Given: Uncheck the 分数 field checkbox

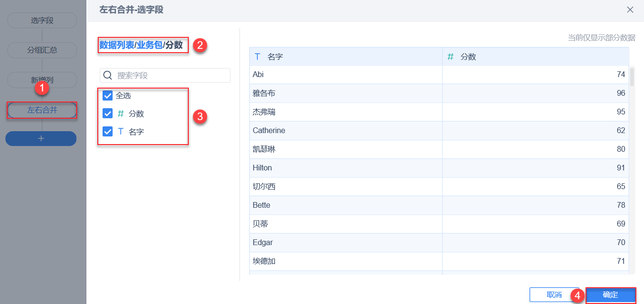Looking at the screenshot, I should 108,113.
